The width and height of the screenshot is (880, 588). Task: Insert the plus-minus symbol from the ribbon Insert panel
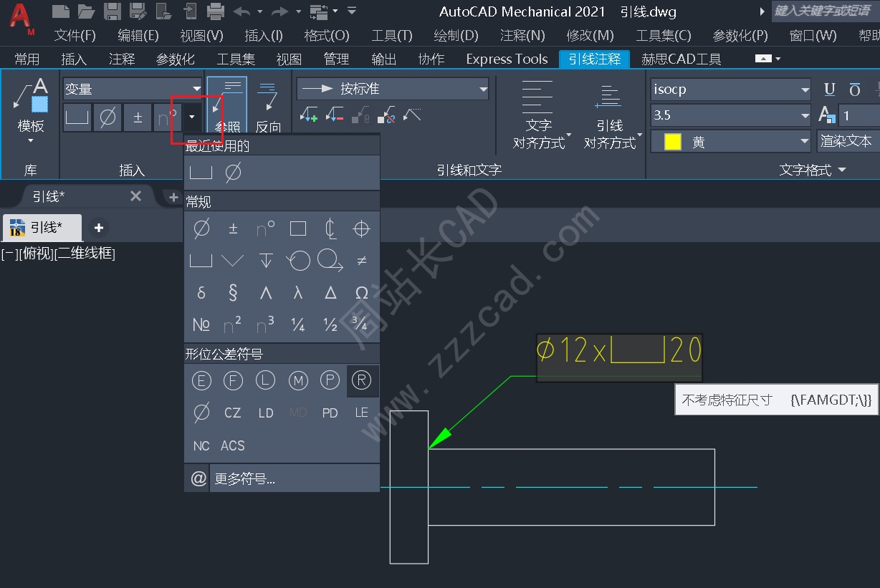pos(137,117)
